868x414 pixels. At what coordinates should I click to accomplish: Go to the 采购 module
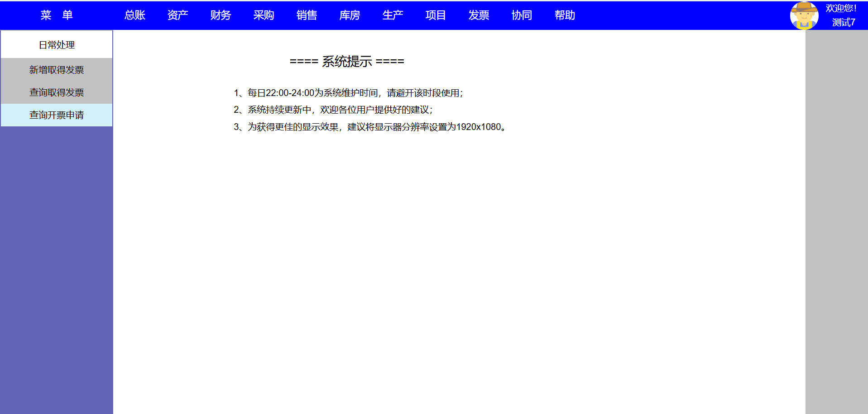[264, 15]
